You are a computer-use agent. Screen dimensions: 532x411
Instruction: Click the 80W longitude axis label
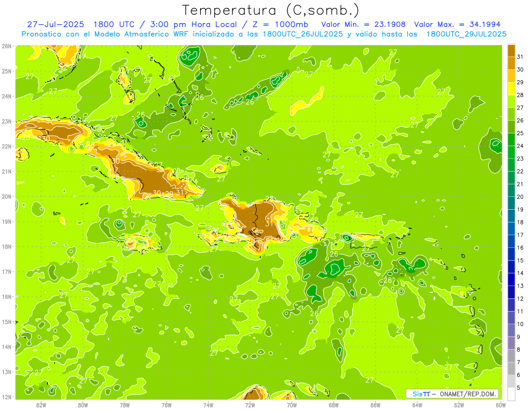(83, 405)
